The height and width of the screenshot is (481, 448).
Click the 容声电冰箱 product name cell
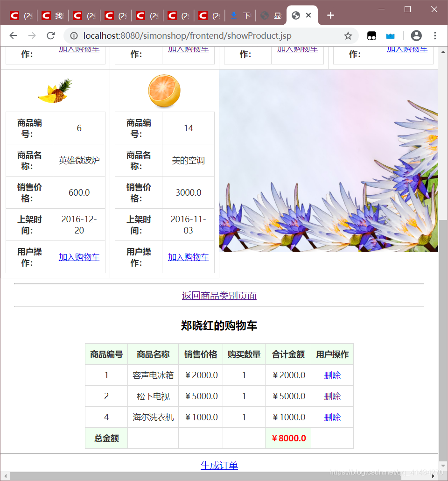tap(153, 375)
